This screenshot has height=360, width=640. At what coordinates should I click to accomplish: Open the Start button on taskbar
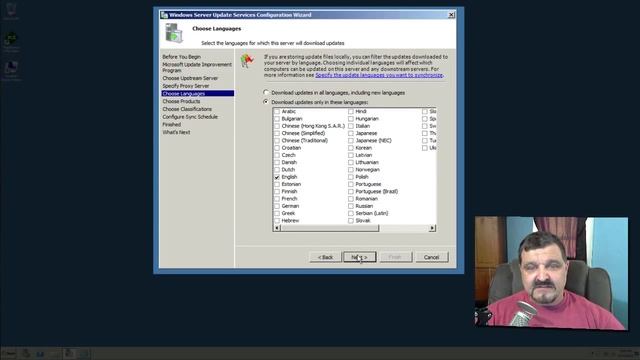(x=9, y=353)
